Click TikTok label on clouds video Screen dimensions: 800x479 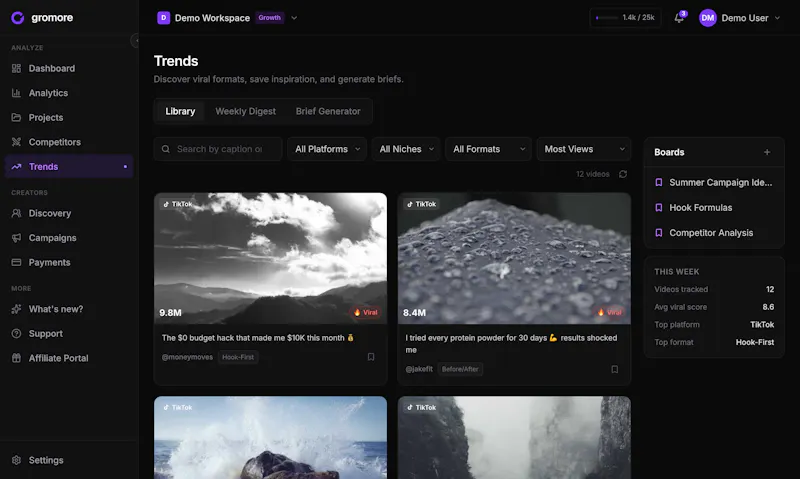click(178, 204)
